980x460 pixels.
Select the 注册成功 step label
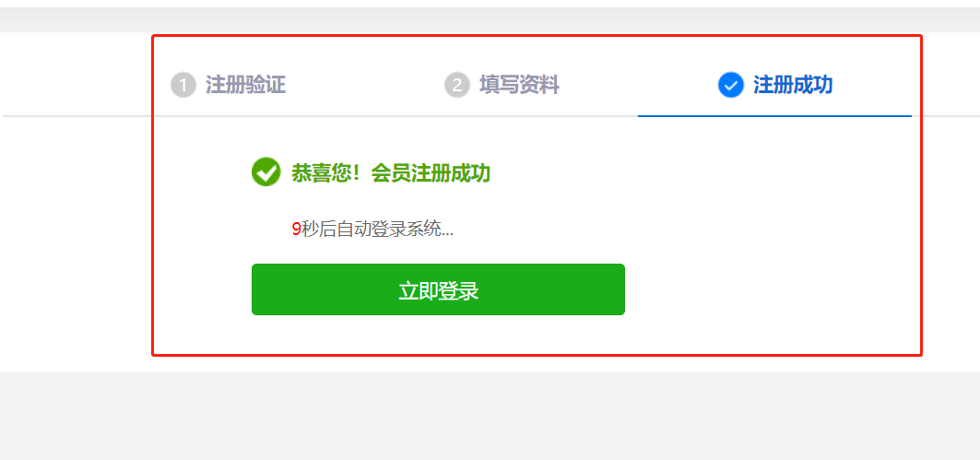793,85
